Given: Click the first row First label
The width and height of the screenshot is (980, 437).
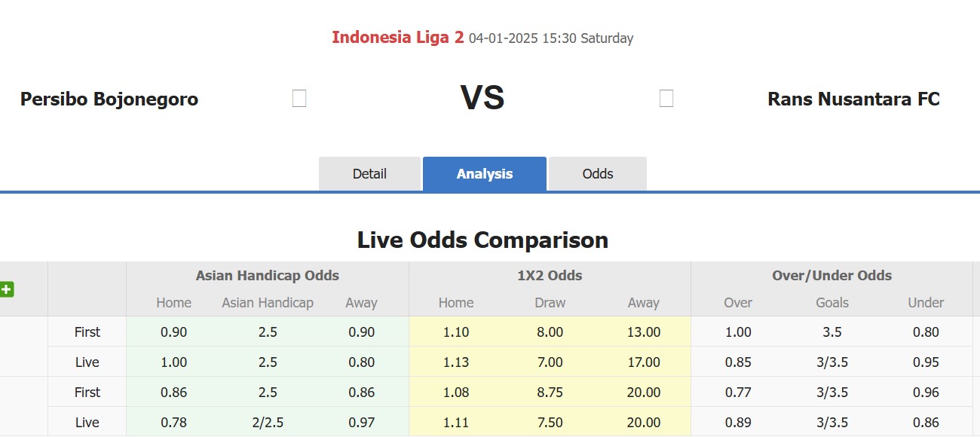Looking at the screenshot, I should point(87,332).
